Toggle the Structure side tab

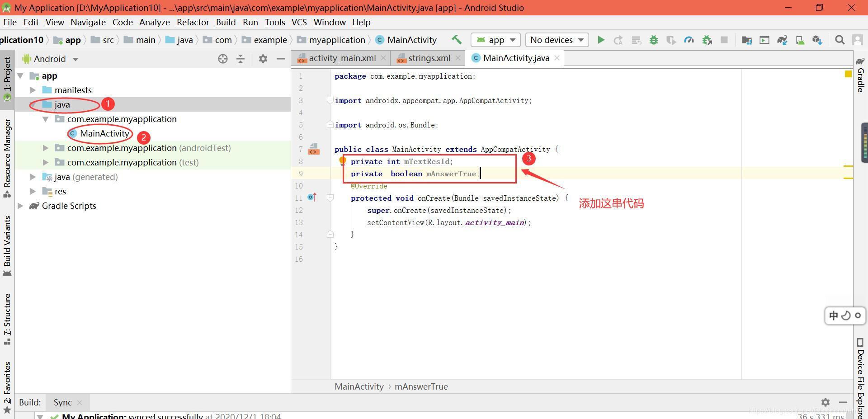point(7,319)
